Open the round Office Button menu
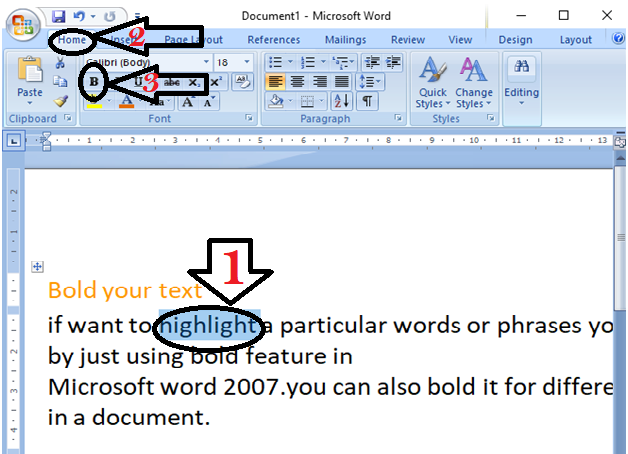This screenshot has height=454, width=628. pos(23,25)
